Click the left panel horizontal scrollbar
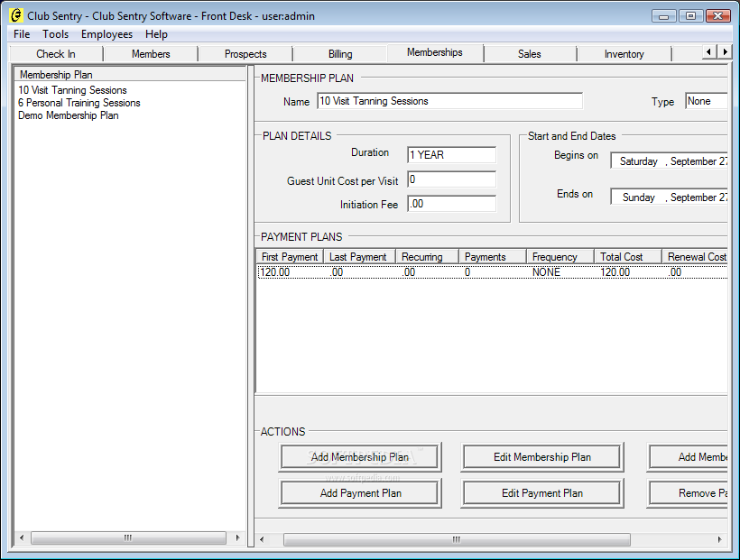 coord(126,537)
